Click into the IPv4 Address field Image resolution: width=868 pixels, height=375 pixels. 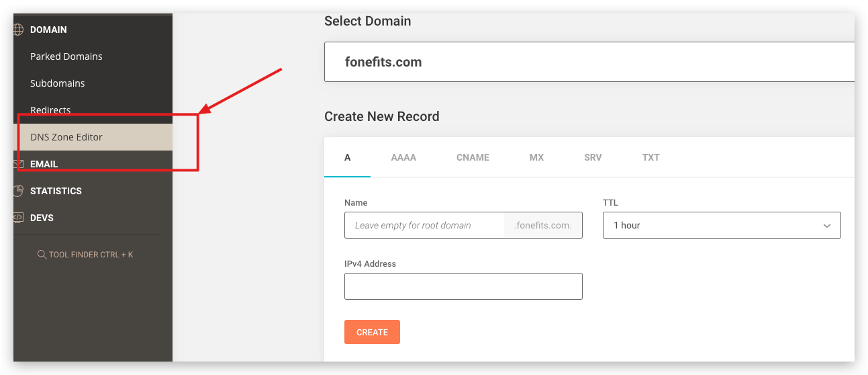(x=463, y=286)
